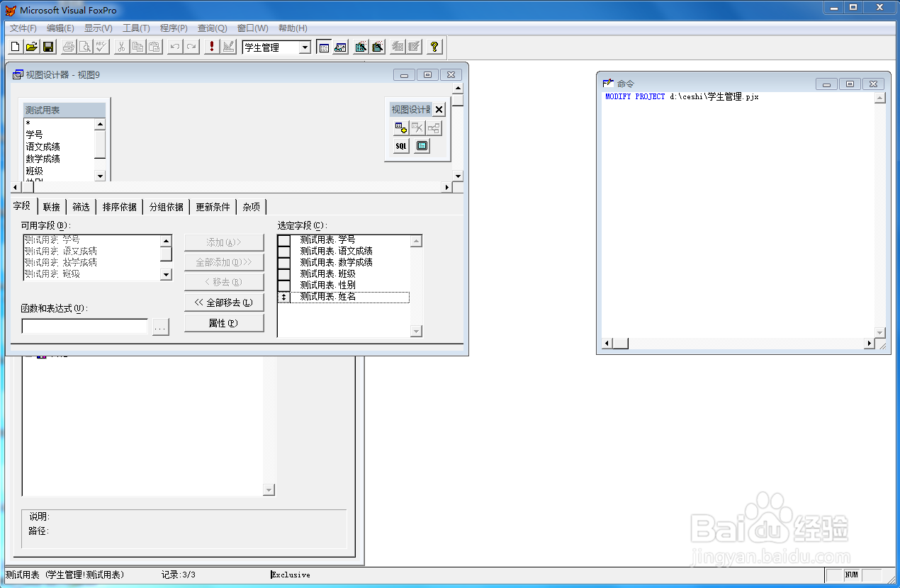Switch to the 杂项 tab
Viewport: 900px width, 588px height.
point(252,207)
